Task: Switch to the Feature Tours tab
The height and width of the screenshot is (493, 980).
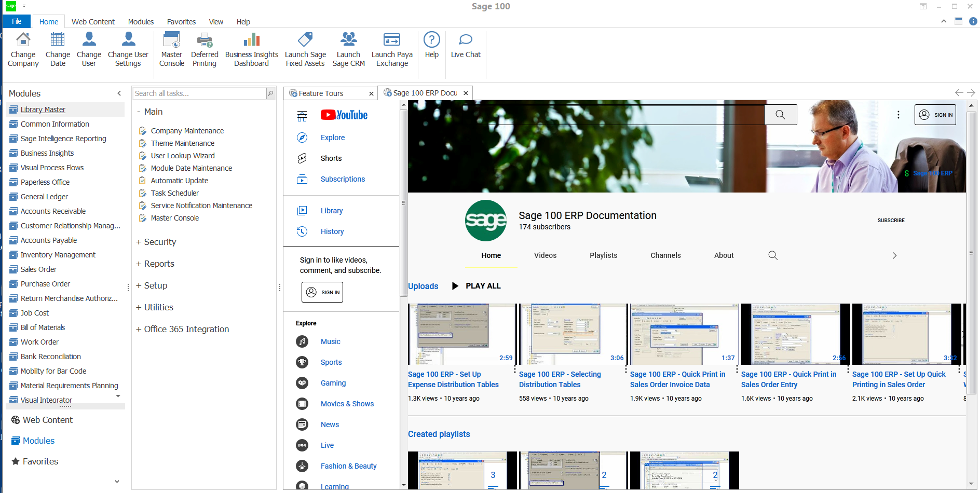Action: 321,93
